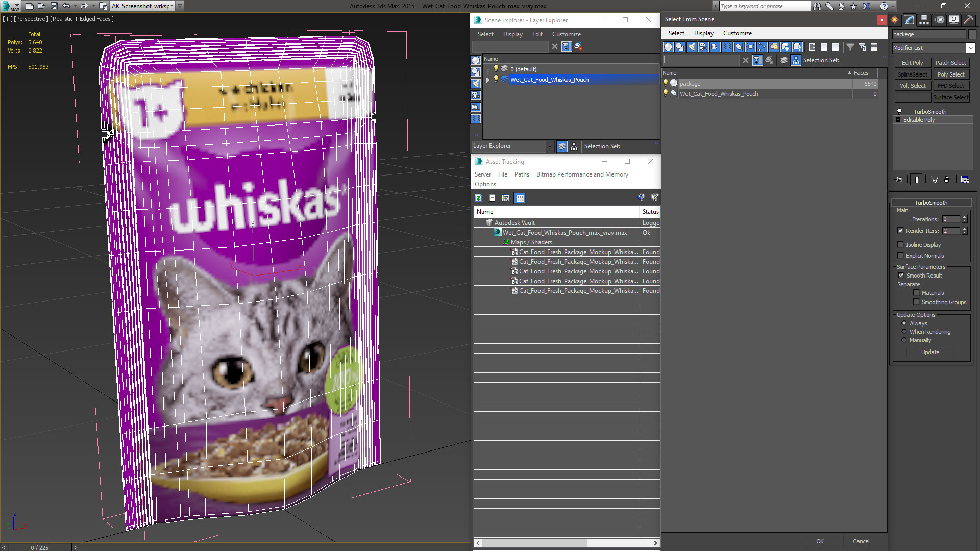Expand Wet_Cat_Food_Whiskas_Pouch layer tree arrow
The height and width of the screenshot is (551, 980).
[488, 80]
